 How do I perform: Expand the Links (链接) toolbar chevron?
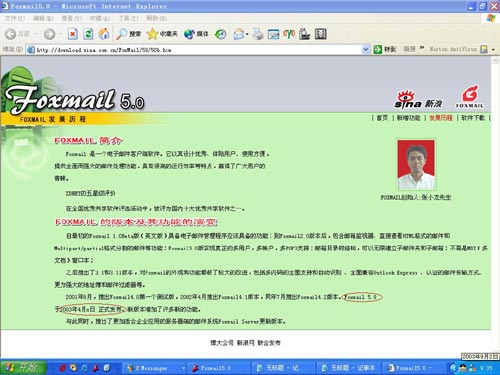click(422, 49)
